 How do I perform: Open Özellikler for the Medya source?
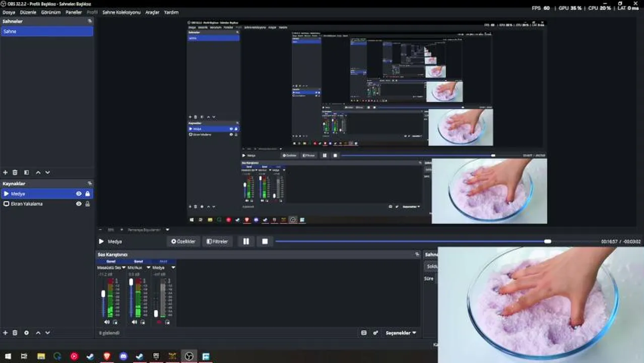pyautogui.click(x=183, y=241)
